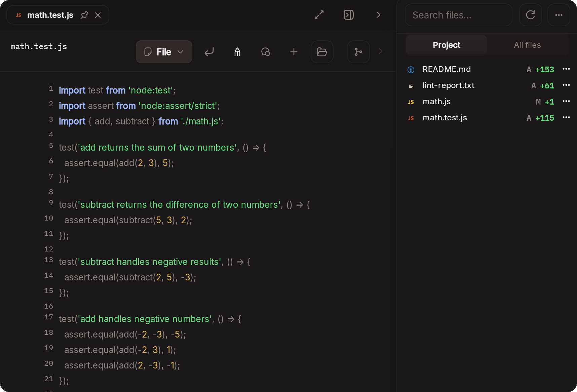Click 'add handles negative numbers' test name
Image resolution: width=577 pixels, height=392 pixels.
[145, 319]
